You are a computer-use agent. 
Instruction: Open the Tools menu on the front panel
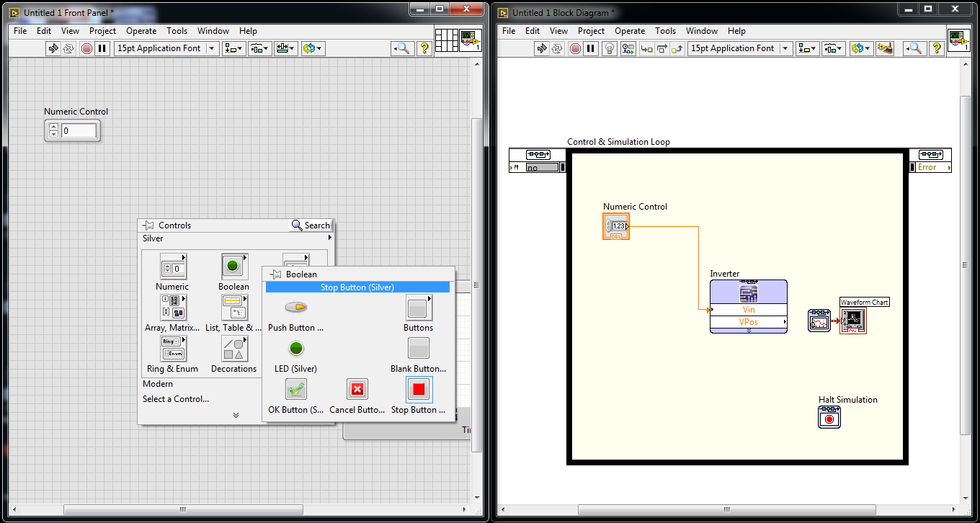click(177, 31)
